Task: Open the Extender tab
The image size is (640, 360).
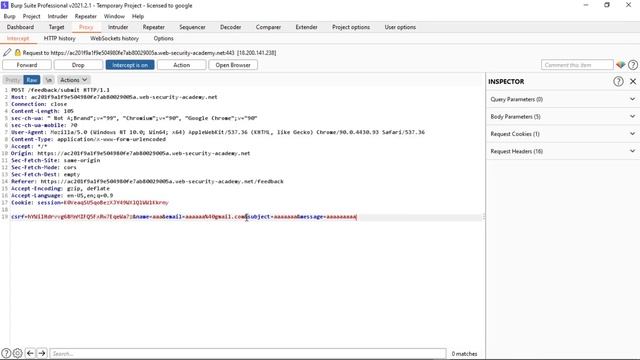Action: pos(307,27)
